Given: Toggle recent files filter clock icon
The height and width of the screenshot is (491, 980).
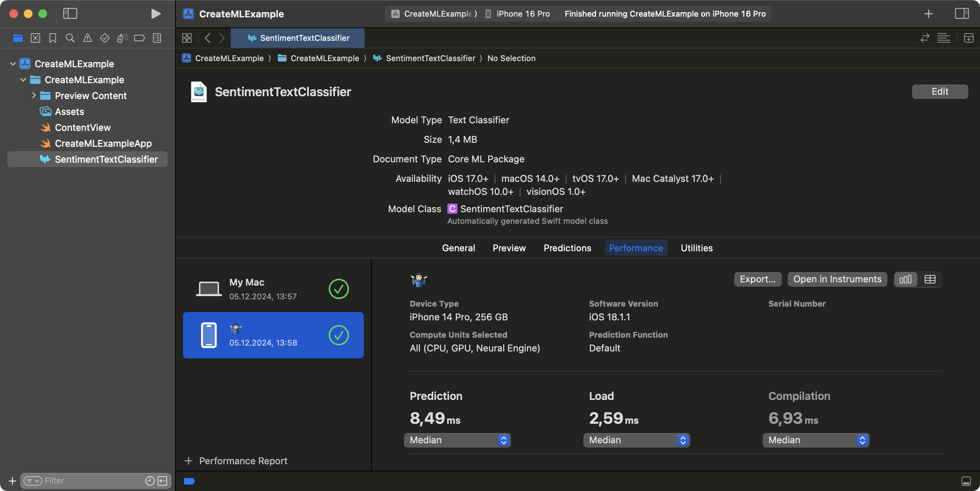Looking at the screenshot, I should click(149, 481).
